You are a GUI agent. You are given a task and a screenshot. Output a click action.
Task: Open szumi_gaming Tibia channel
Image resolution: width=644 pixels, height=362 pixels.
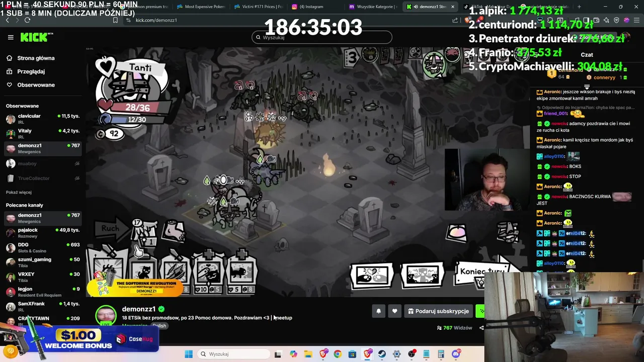(x=43, y=262)
